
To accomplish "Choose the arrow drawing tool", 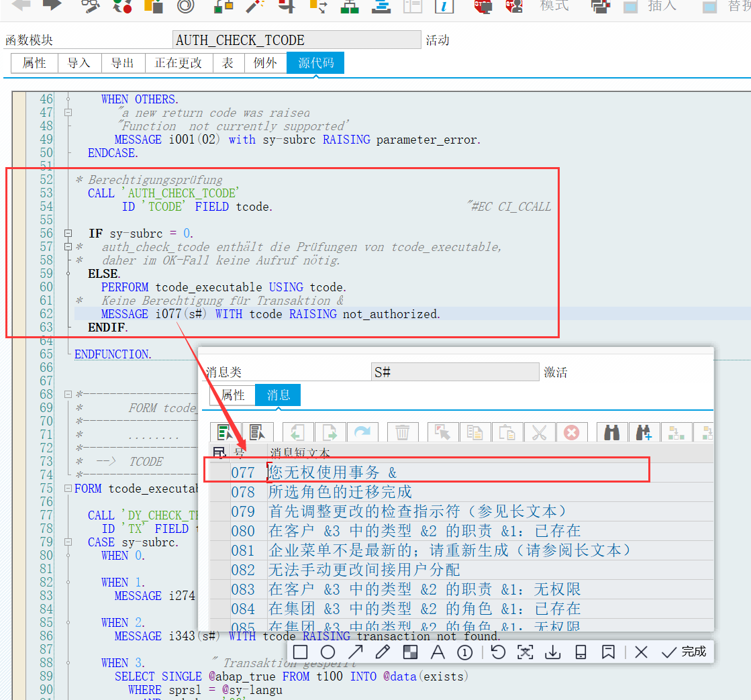I will (355, 652).
